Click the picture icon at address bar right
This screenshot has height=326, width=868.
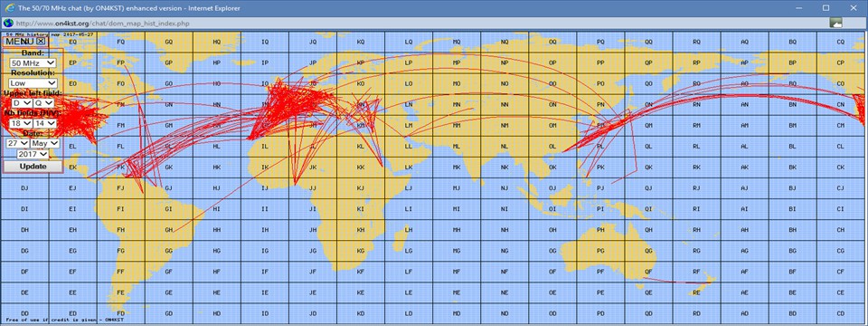(835, 23)
